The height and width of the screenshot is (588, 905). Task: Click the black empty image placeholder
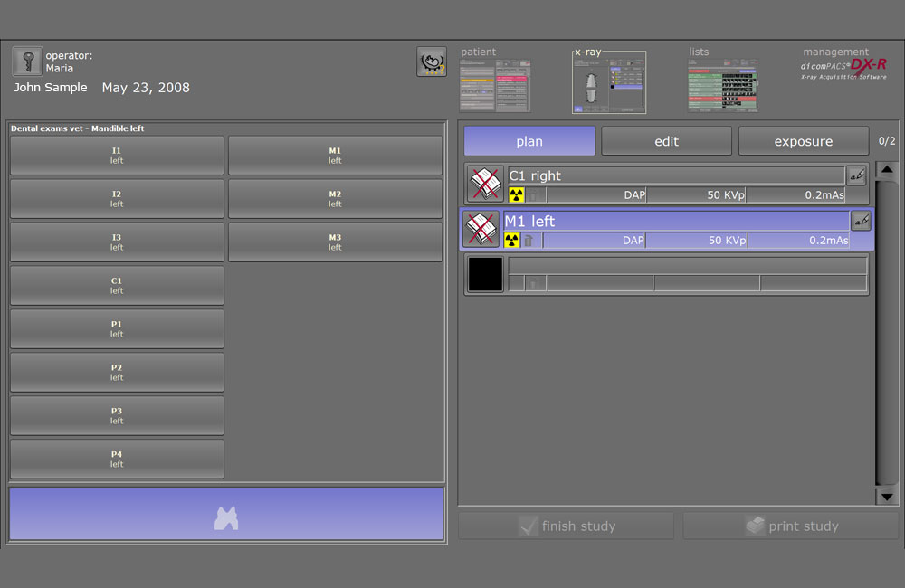pos(485,274)
